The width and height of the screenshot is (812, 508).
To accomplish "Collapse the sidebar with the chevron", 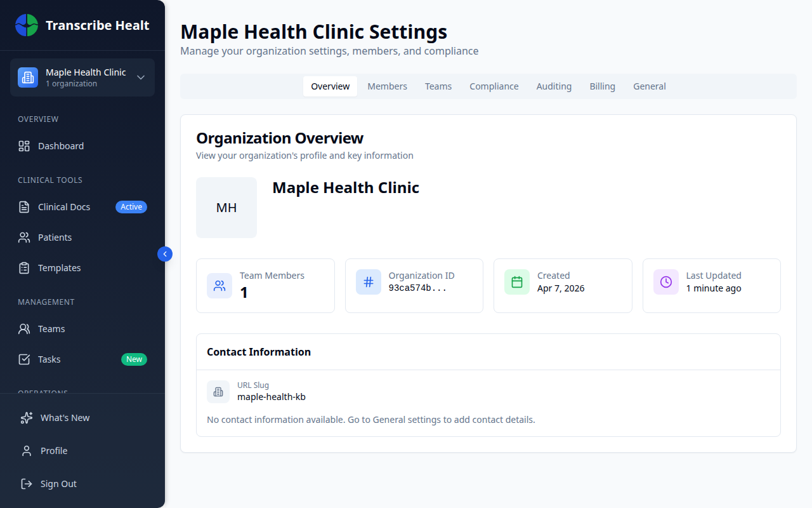I will (x=164, y=253).
